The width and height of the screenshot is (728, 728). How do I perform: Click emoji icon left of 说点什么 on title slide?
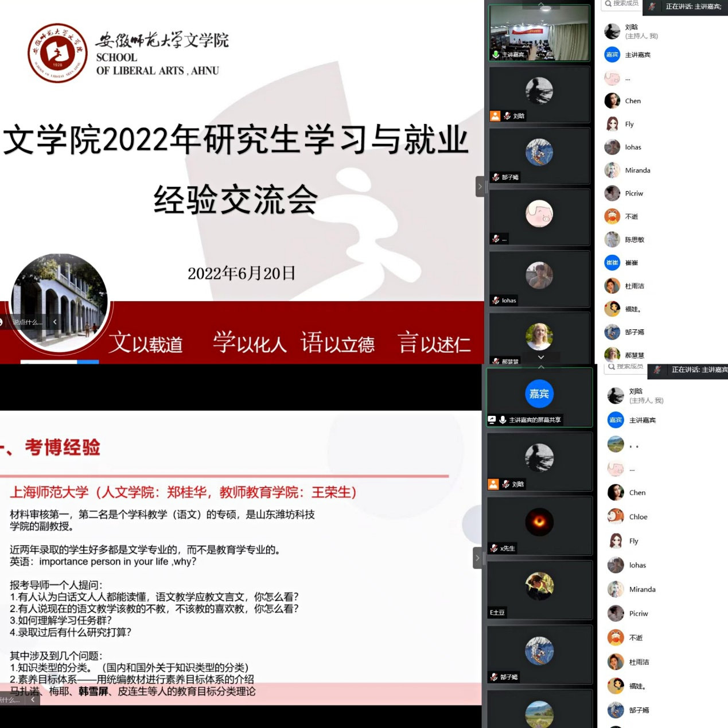click(x=2, y=322)
